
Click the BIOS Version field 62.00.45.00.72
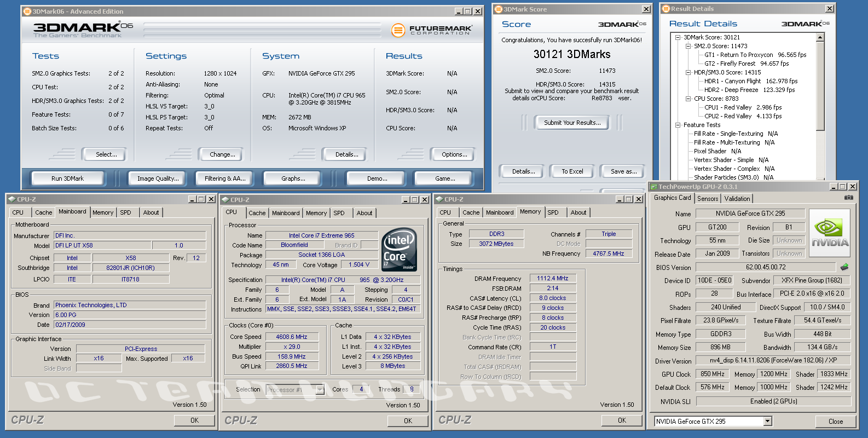point(766,267)
